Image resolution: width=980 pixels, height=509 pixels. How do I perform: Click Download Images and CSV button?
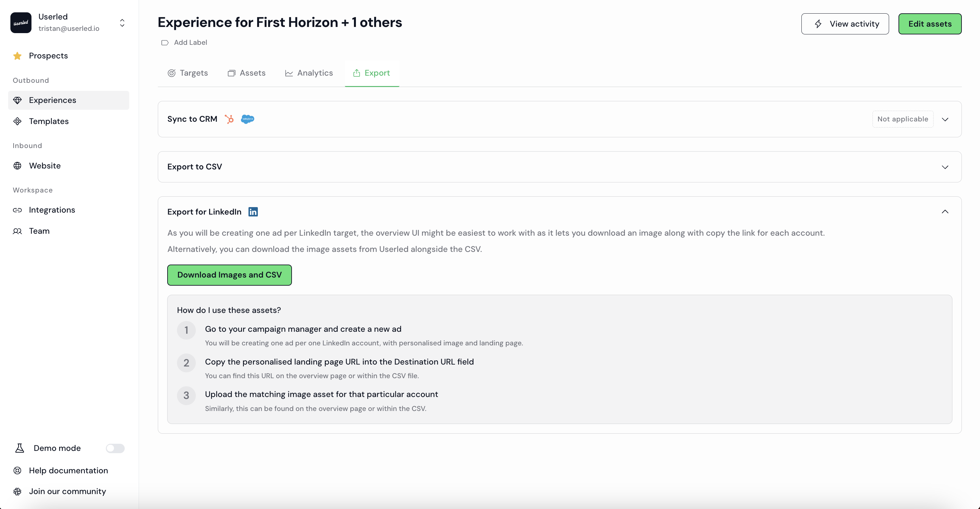click(x=229, y=275)
